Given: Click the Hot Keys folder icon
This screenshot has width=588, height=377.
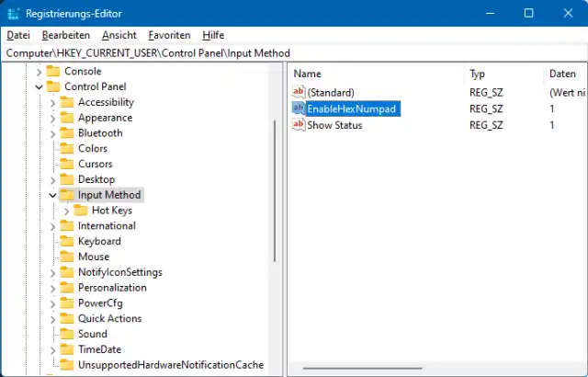Looking at the screenshot, I should coord(81,211).
